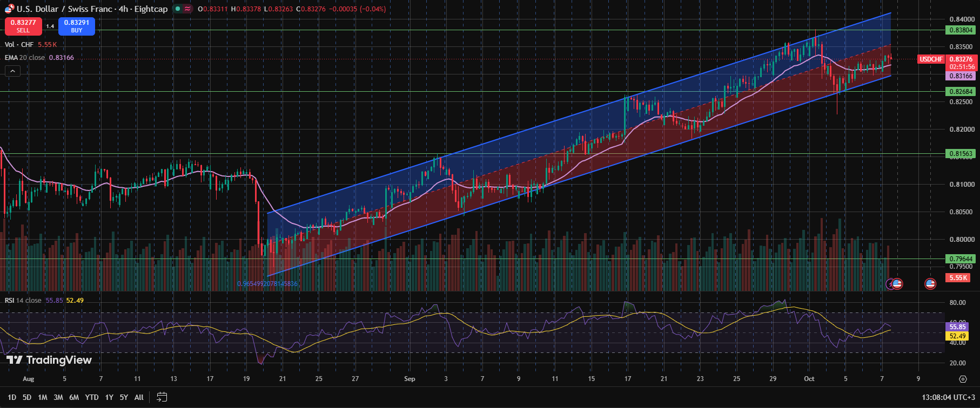Viewport: 980px width, 408px height.
Task: Click the 0.79644 horizontal line price label
Action: pos(961,259)
